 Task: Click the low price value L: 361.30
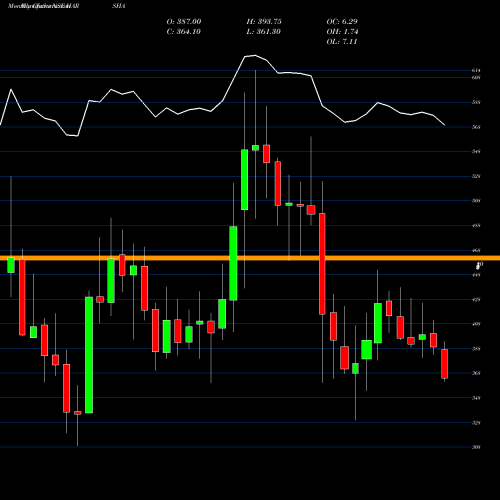tap(264, 32)
